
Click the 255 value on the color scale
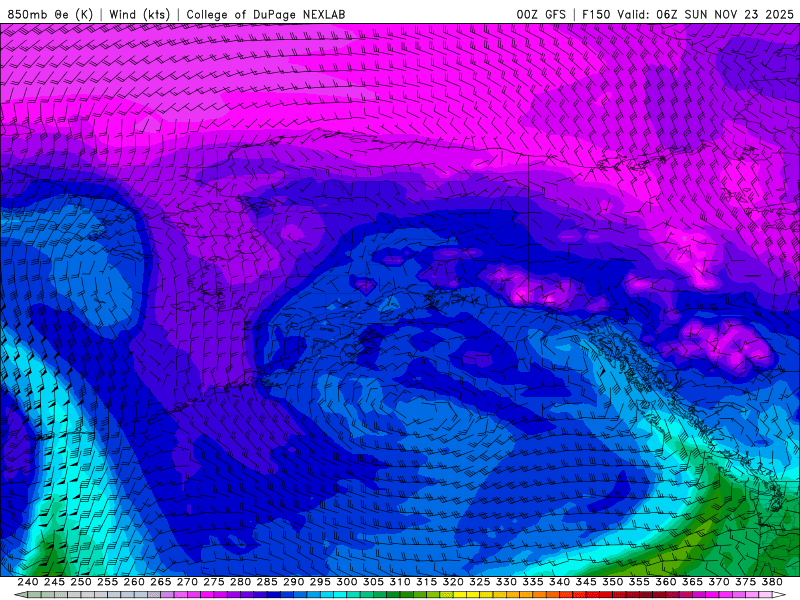(x=107, y=582)
